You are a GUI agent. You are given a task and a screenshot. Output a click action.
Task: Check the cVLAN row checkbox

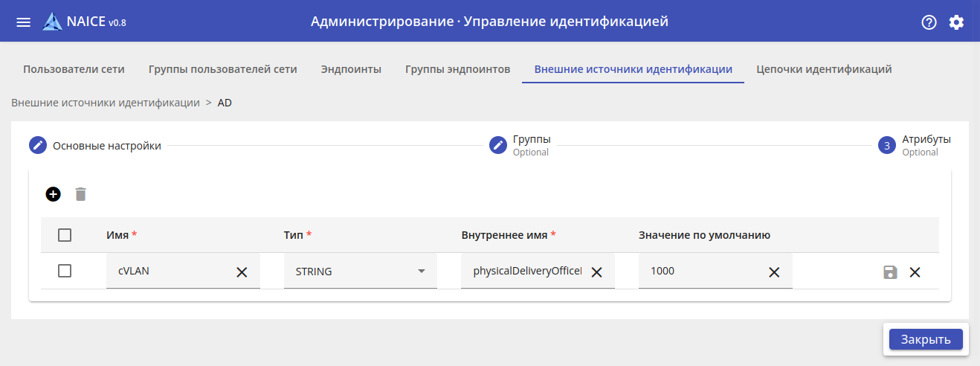click(65, 272)
